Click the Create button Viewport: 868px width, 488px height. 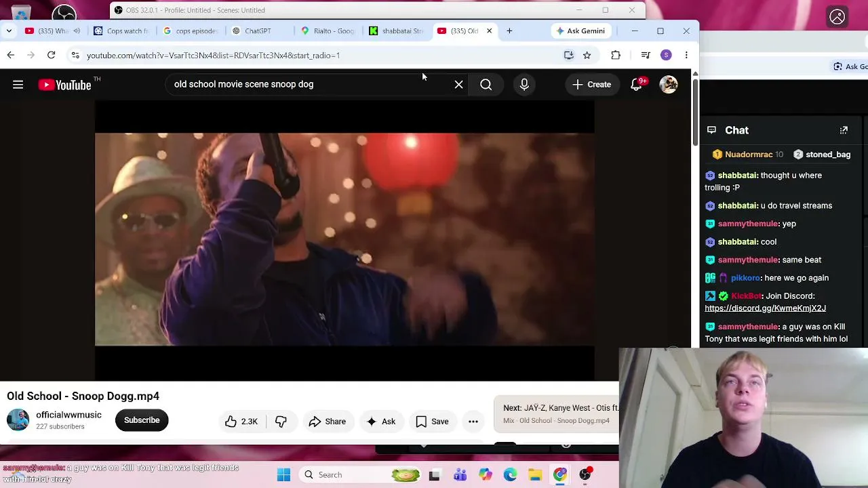coord(591,85)
